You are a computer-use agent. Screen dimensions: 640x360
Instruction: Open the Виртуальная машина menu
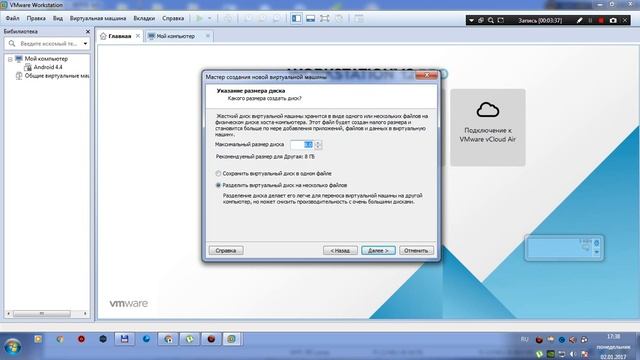98,18
